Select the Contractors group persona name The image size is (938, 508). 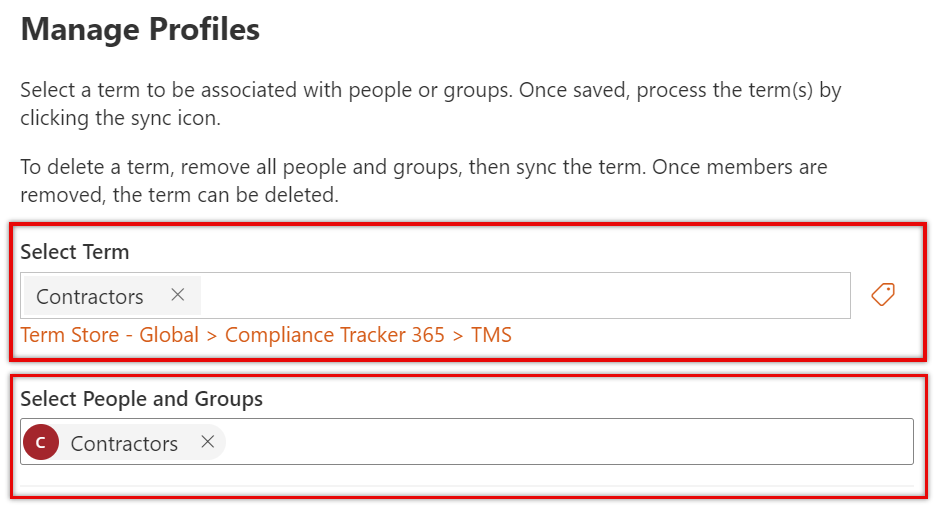coord(124,443)
